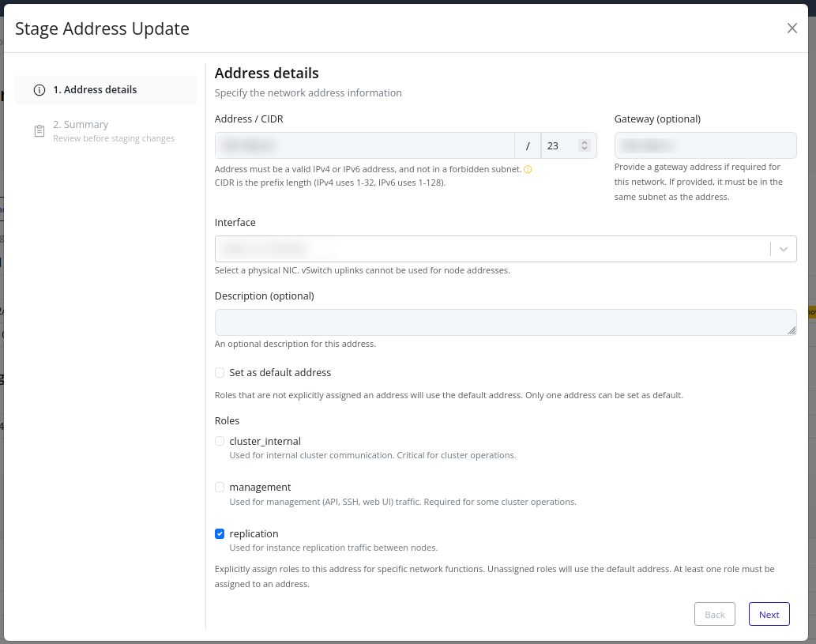Click the info icon beside Address details step

[39, 90]
